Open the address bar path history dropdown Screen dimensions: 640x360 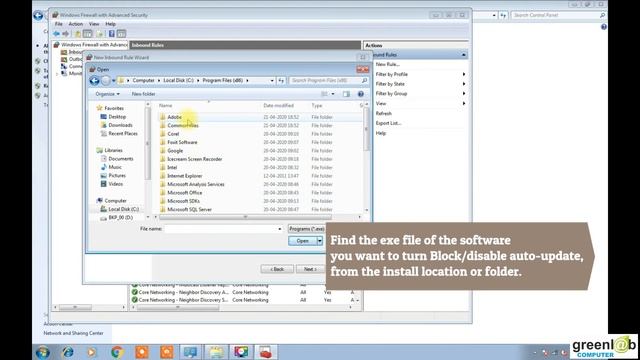click(272, 81)
